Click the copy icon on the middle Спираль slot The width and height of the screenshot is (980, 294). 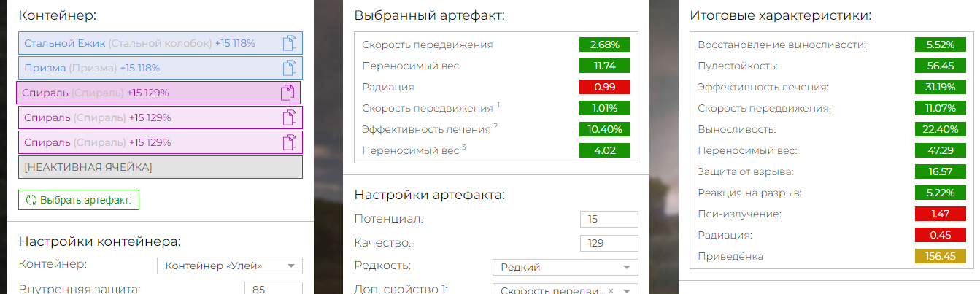click(x=289, y=117)
